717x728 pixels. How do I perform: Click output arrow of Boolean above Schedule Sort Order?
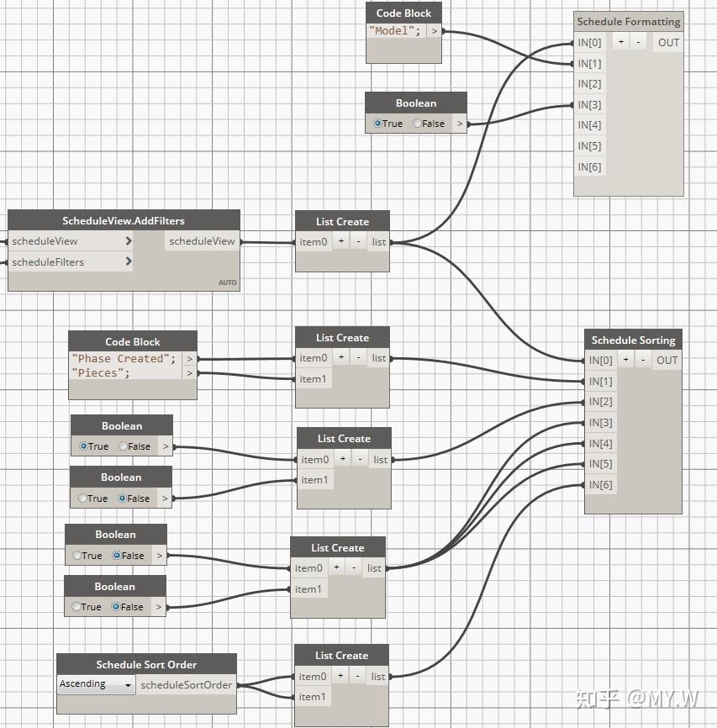[x=158, y=607]
